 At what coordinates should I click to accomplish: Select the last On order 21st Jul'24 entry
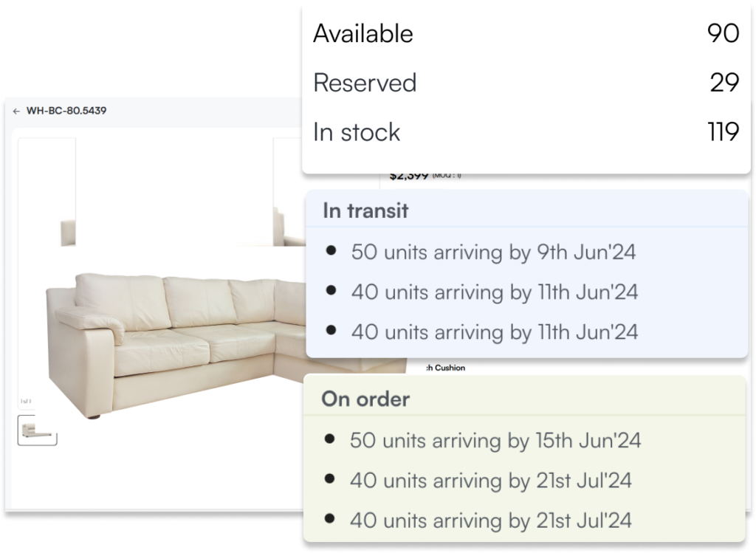pos(491,521)
